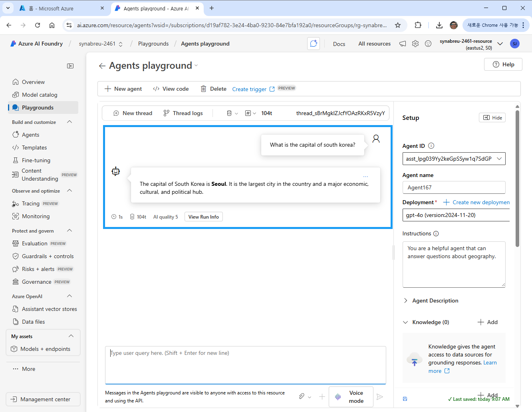Collapse the left navigation sidebar icon
Screen dimensions: 532x412
click(x=70, y=66)
